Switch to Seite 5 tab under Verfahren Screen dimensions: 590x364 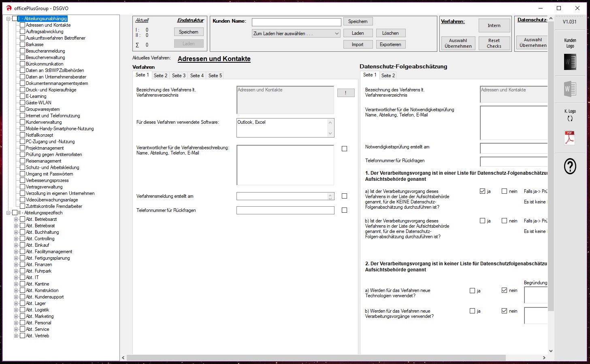click(215, 76)
